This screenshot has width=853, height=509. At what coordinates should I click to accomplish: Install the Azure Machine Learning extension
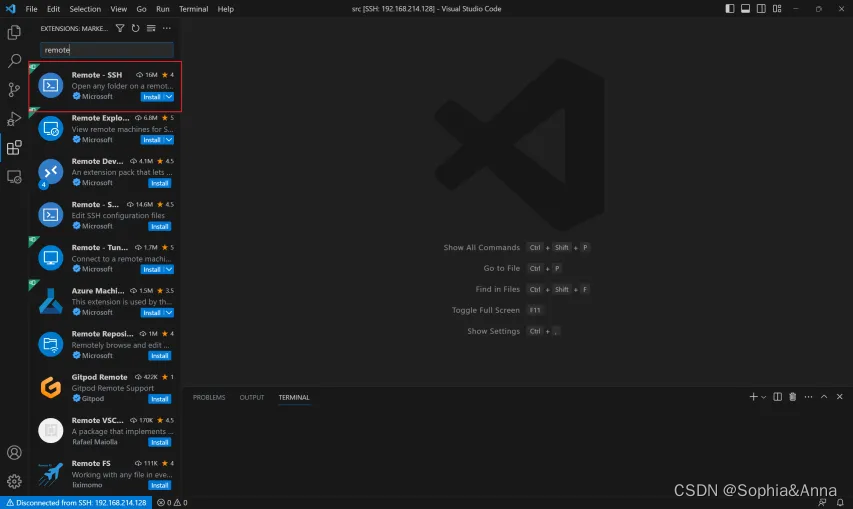[x=152, y=313]
